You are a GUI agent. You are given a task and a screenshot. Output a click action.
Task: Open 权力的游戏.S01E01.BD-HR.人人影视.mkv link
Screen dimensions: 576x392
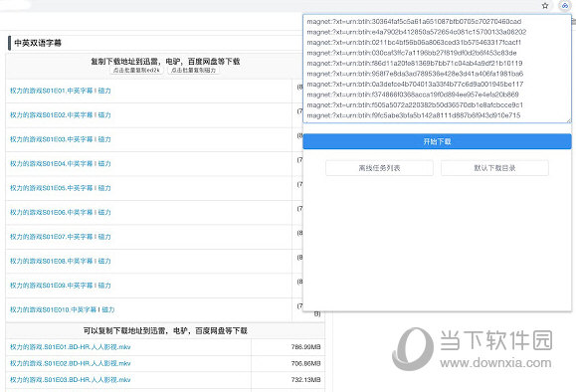[x=71, y=347]
